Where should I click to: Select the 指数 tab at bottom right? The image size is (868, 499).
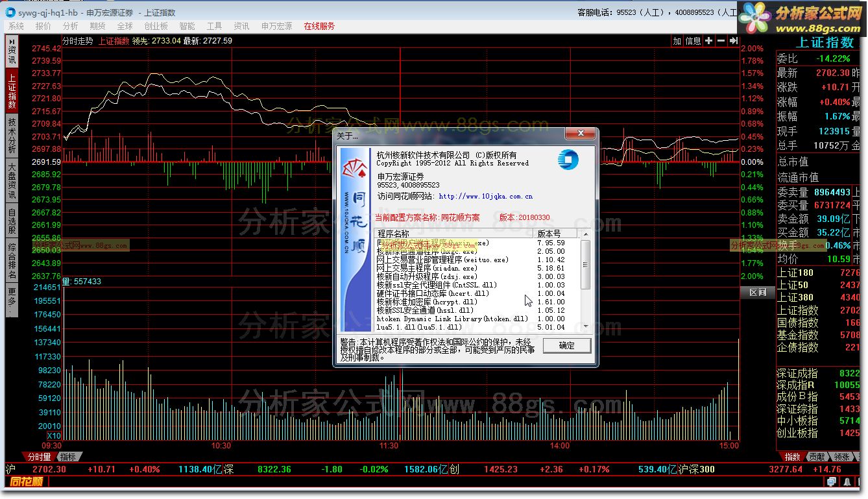792,456
